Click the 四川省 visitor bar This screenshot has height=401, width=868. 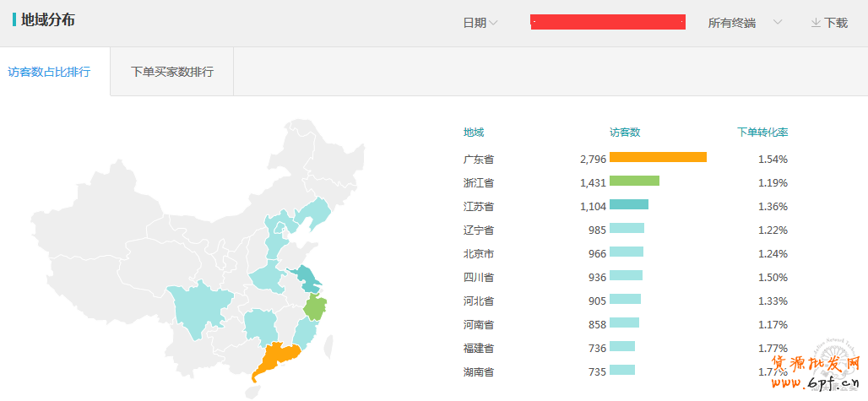[626, 275]
